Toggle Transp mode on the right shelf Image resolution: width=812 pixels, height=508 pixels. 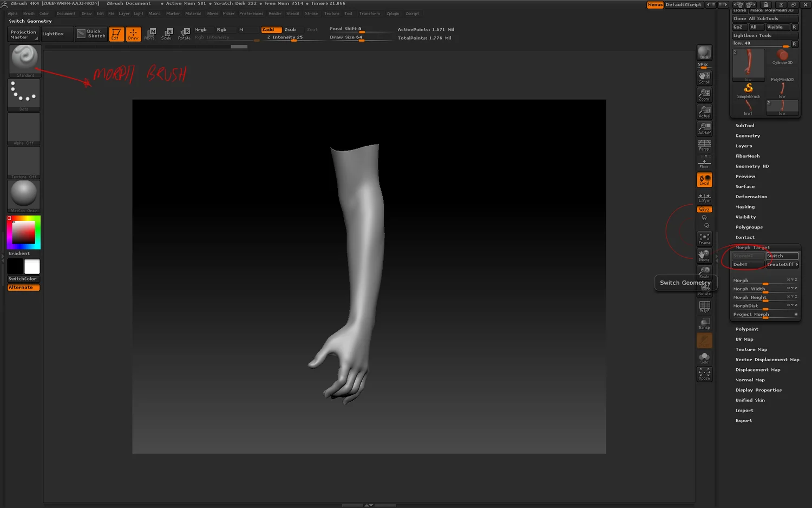(x=704, y=322)
